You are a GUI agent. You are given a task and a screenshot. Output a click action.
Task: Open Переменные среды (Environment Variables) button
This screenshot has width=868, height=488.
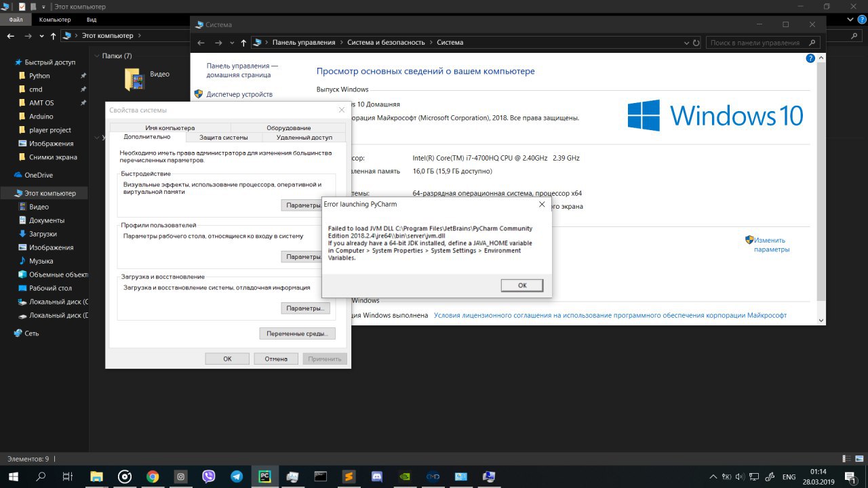click(x=297, y=333)
